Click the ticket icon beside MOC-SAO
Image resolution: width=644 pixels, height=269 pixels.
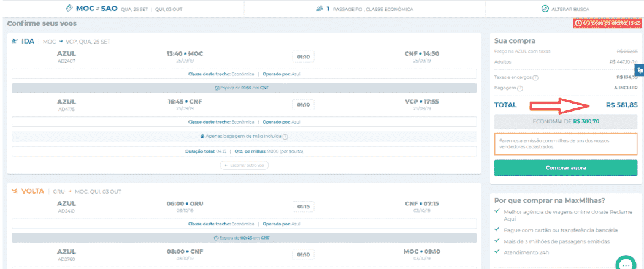coord(69,8)
